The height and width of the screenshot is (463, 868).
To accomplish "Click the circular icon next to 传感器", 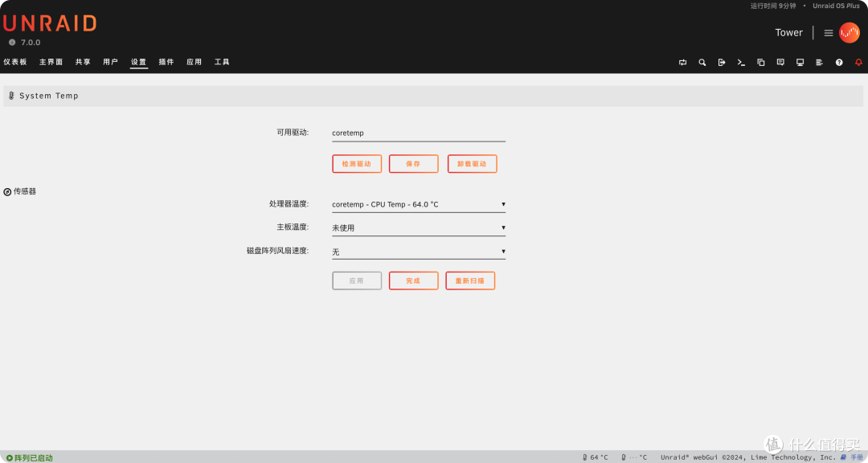I will (7, 191).
